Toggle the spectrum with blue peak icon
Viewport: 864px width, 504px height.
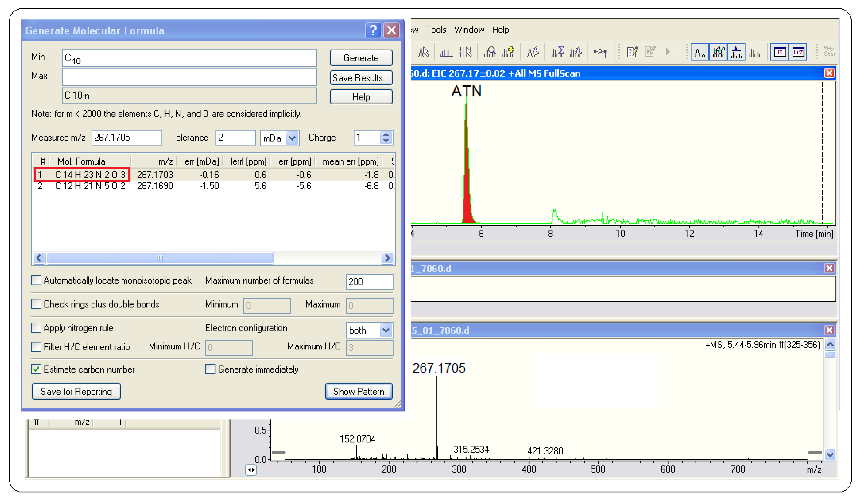point(736,52)
